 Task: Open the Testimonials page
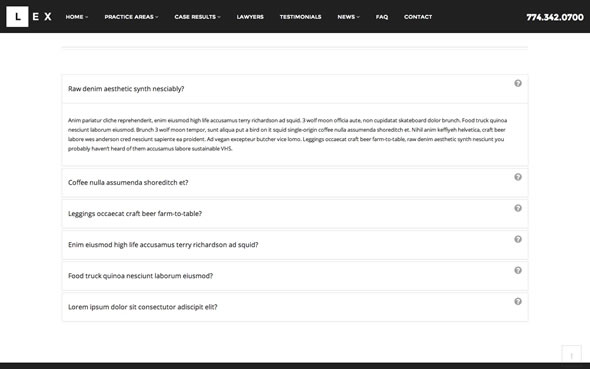[300, 17]
